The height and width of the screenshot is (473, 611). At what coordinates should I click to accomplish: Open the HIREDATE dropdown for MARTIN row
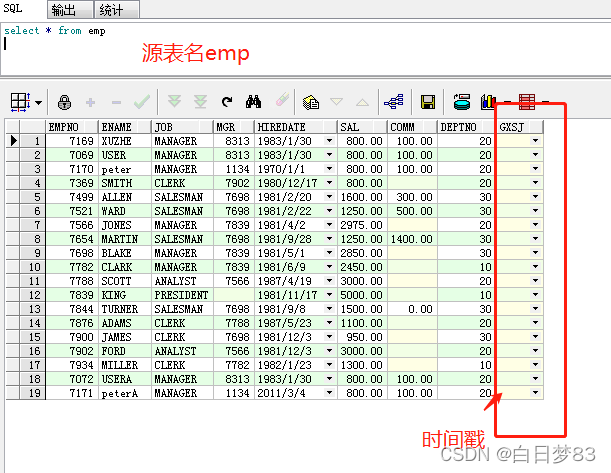[x=330, y=239]
